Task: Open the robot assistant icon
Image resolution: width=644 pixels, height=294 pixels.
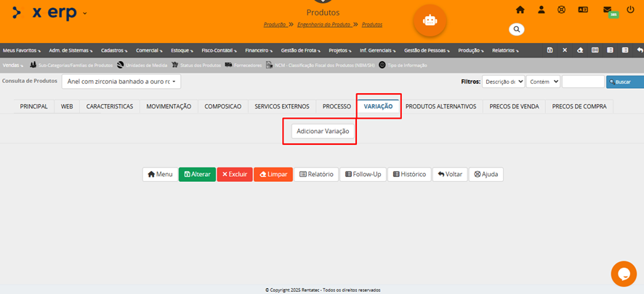Action: [x=430, y=20]
